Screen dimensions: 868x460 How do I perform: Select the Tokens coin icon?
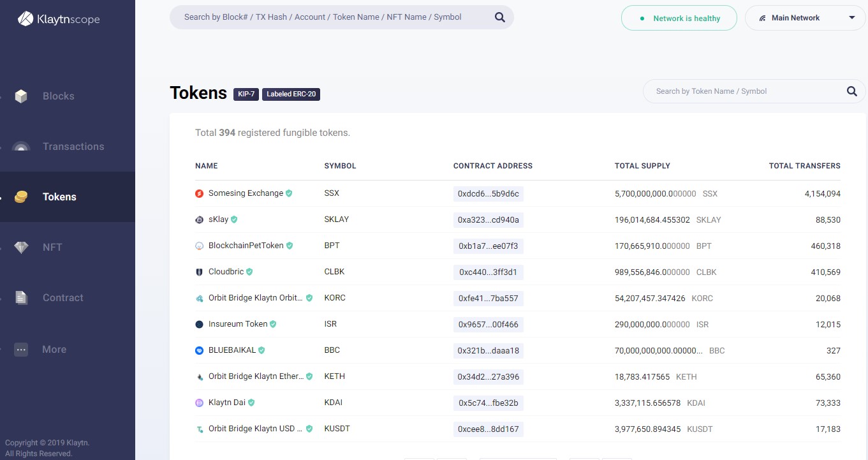click(x=21, y=197)
